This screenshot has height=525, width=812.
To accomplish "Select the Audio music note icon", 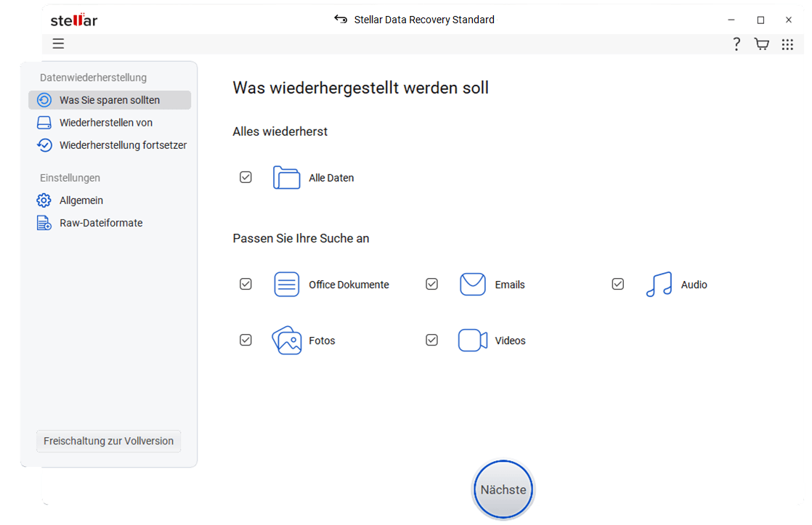I will coord(659,284).
